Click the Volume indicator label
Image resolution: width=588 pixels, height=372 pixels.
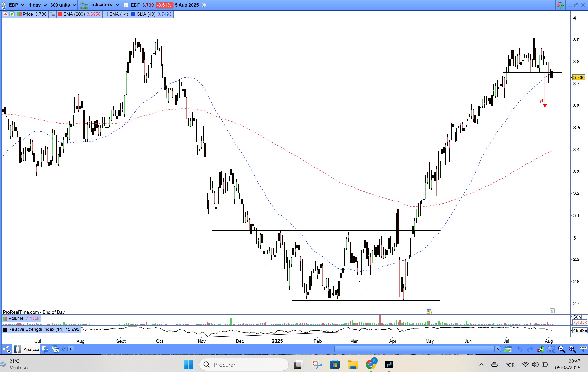pyautogui.click(x=16, y=318)
